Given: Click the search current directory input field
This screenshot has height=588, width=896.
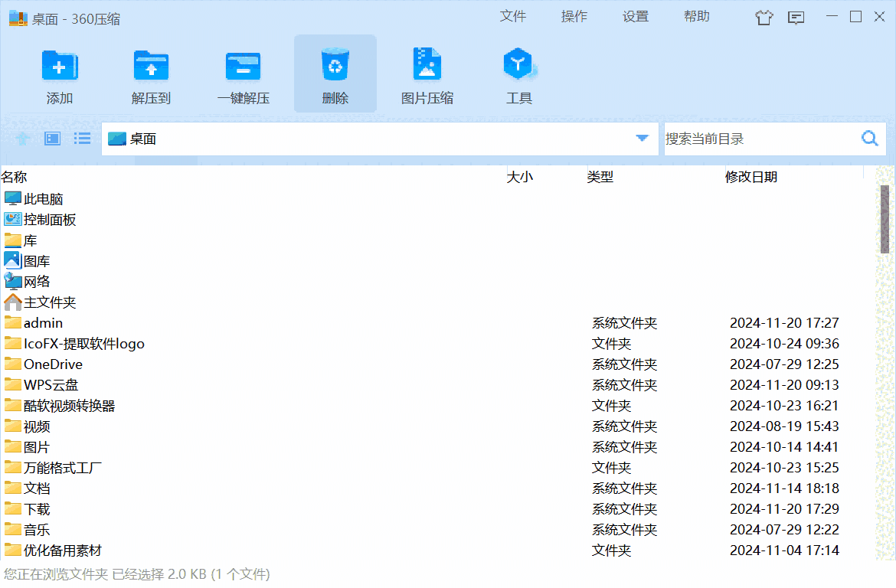Looking at the screenshot, I should 758,139.
